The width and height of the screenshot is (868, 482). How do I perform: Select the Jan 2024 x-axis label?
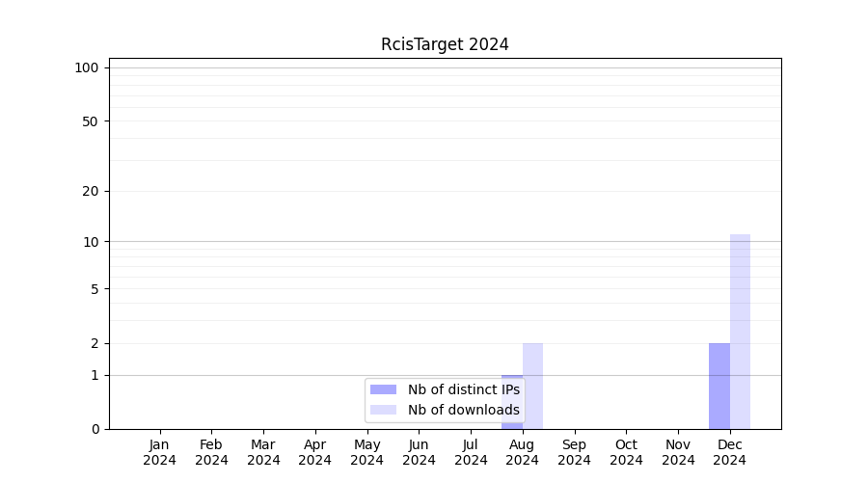[x=160, y=452]
